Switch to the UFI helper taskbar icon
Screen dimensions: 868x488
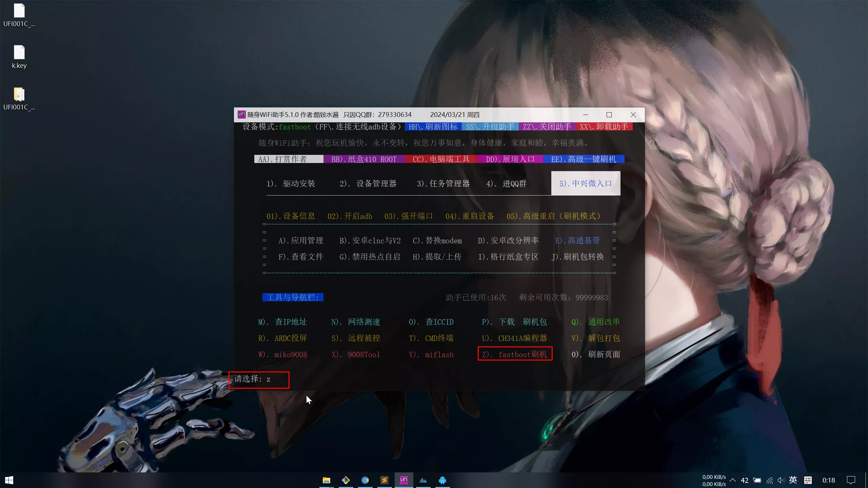(x=404, y=480)
